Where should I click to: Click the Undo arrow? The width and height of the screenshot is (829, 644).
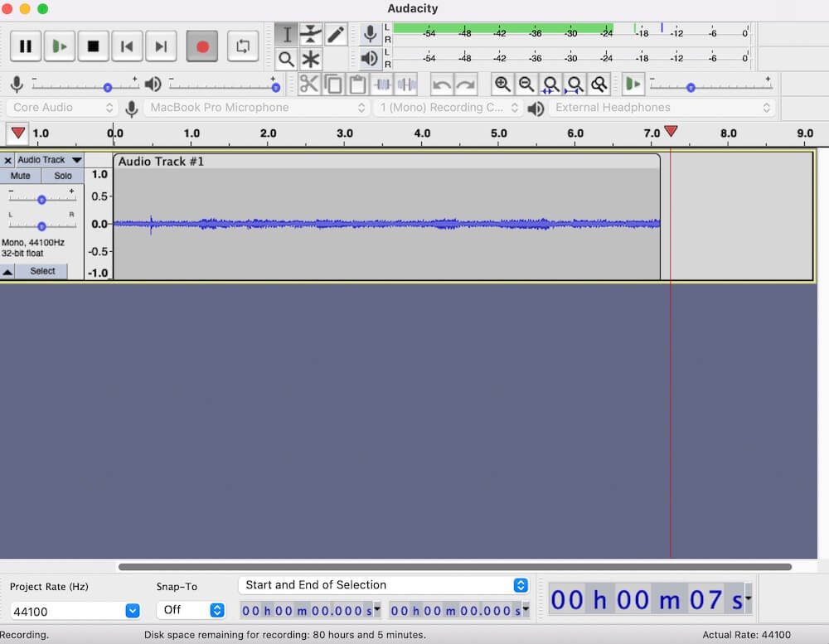(x=442, y=84)
